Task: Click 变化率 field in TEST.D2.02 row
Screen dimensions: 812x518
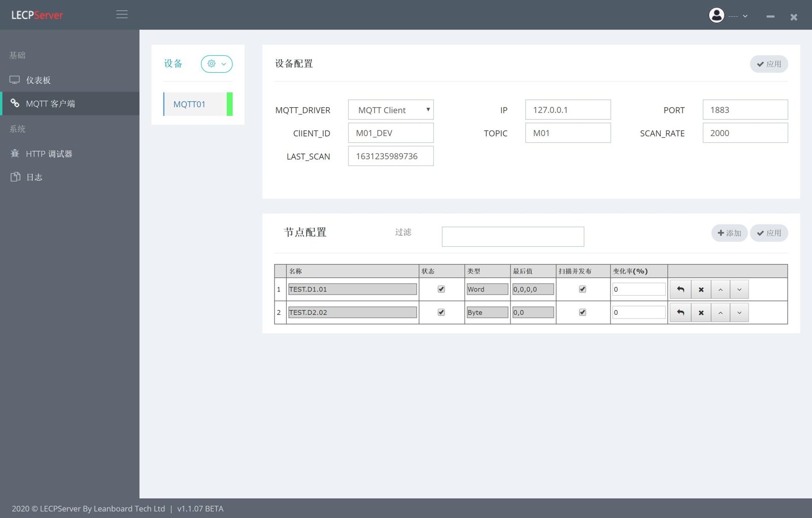Action: click(x=639, y=312)
